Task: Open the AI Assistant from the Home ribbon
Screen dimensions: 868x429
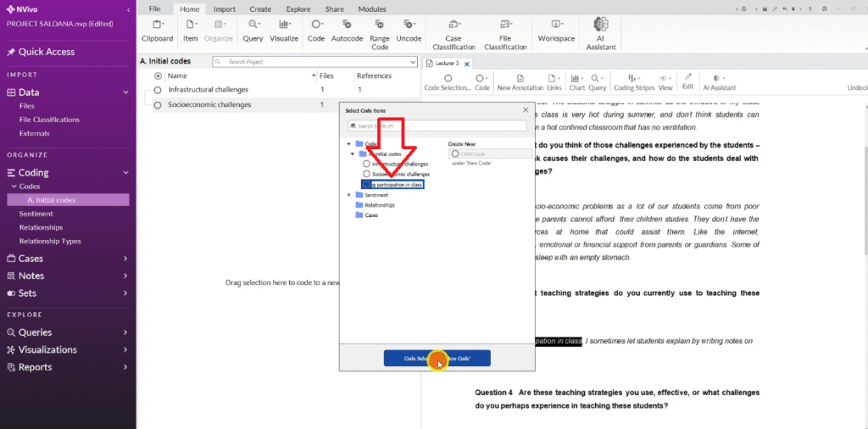Action: tap(601, 30)
